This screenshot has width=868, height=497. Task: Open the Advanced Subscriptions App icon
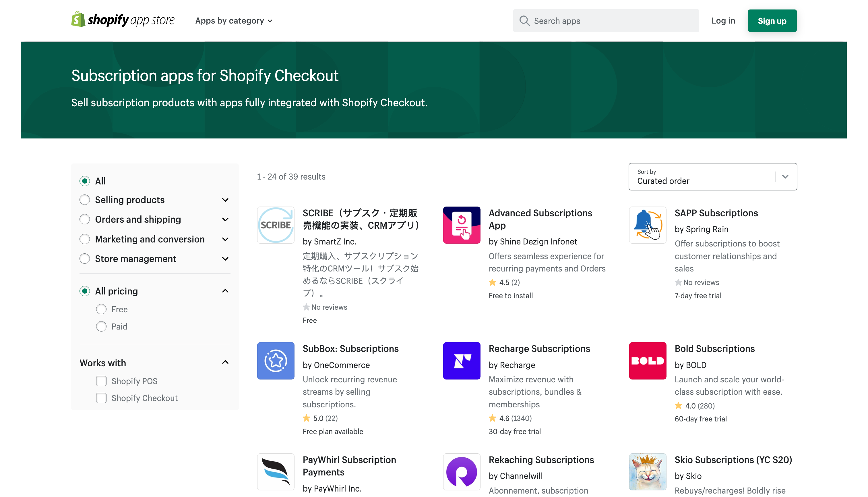(x=462, y=225)
